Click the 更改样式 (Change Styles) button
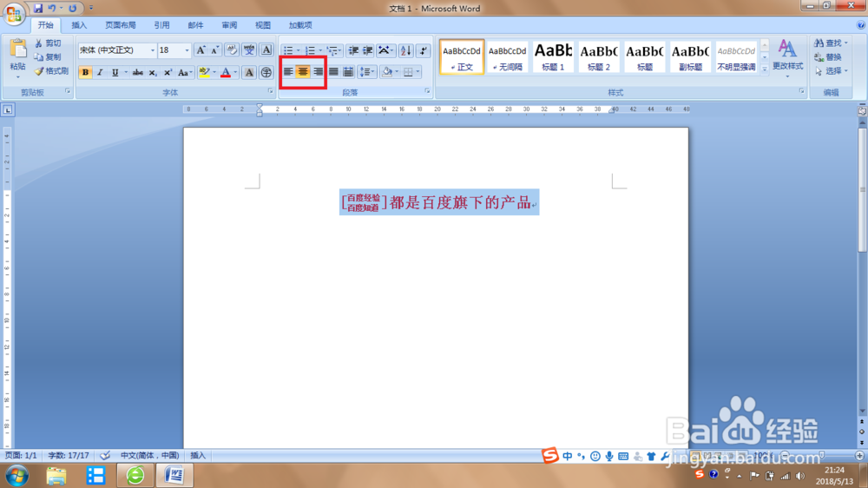Screen dimensions: 868x488 pyautogui.click(x=788, y=56)
